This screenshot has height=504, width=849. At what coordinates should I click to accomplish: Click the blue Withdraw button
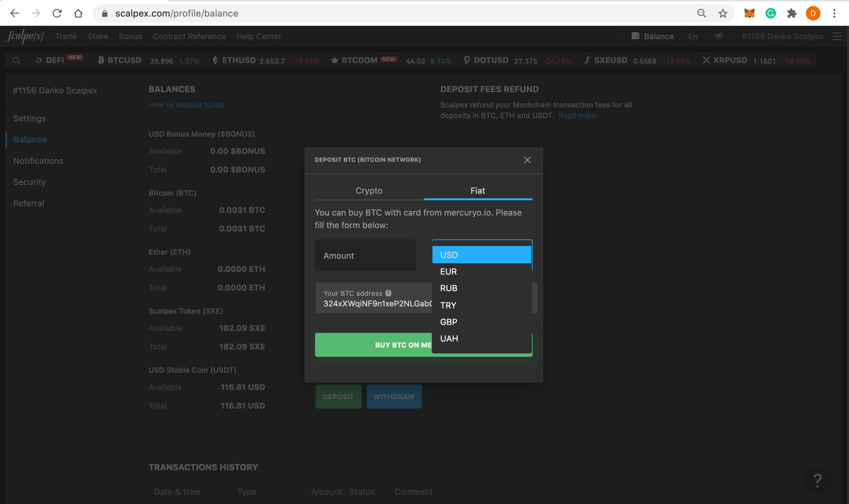[394, 396]
